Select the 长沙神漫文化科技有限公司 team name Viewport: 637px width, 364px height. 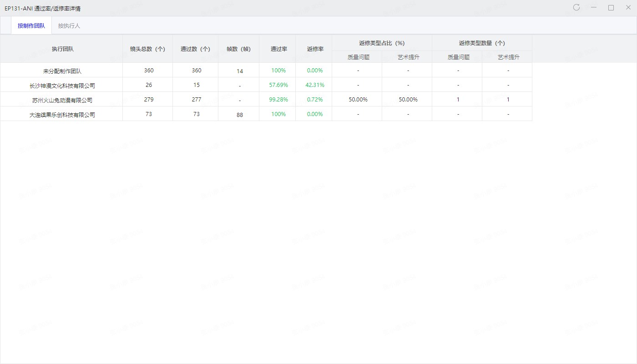[x=62, y=86]
